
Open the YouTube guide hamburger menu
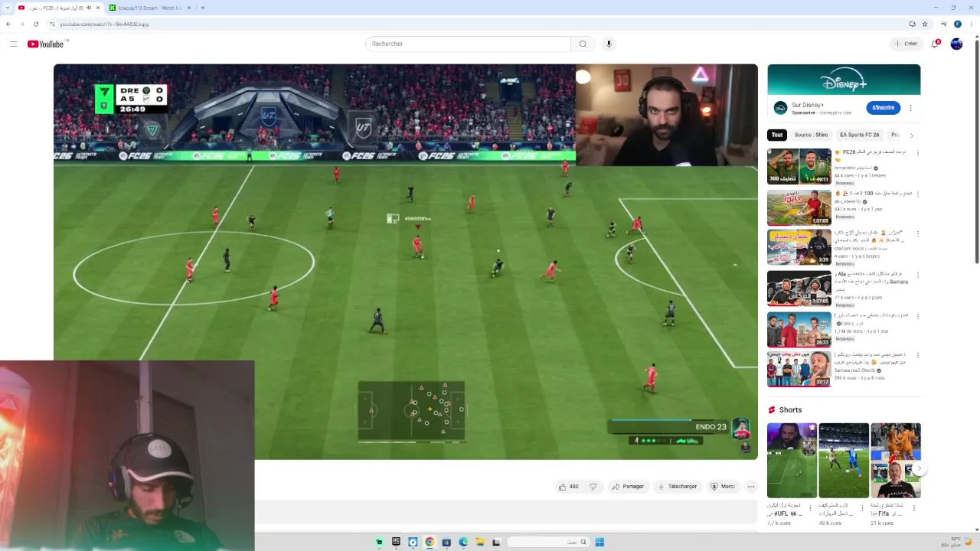[x=13, y=44]
